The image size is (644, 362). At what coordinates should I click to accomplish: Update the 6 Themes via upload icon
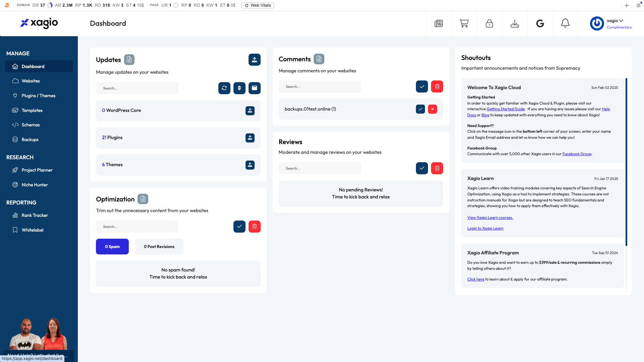[250, 165]
